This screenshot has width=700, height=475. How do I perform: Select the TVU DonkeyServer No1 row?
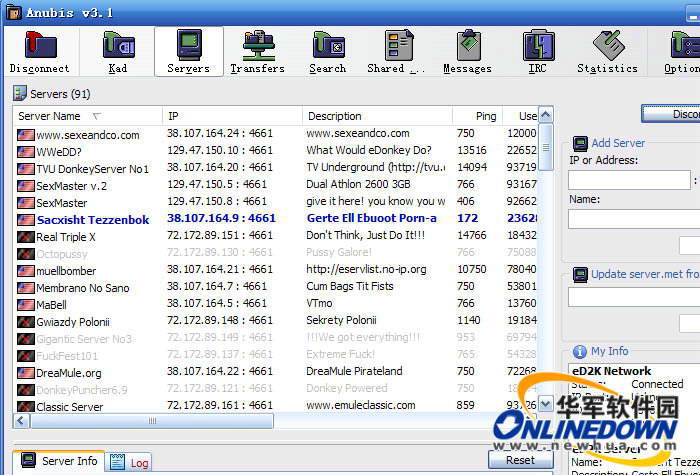277,169
